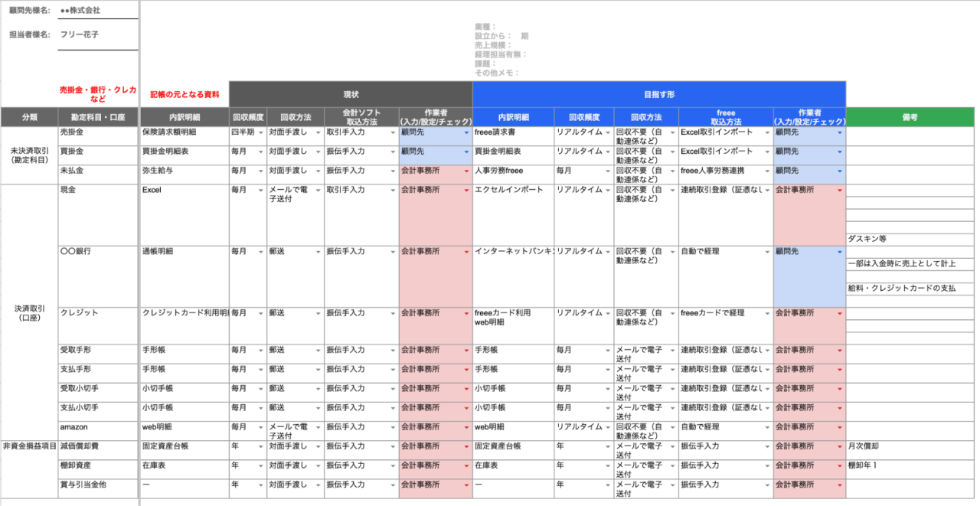Select the 勘定科目・口座 header cell

click(98, 117)
